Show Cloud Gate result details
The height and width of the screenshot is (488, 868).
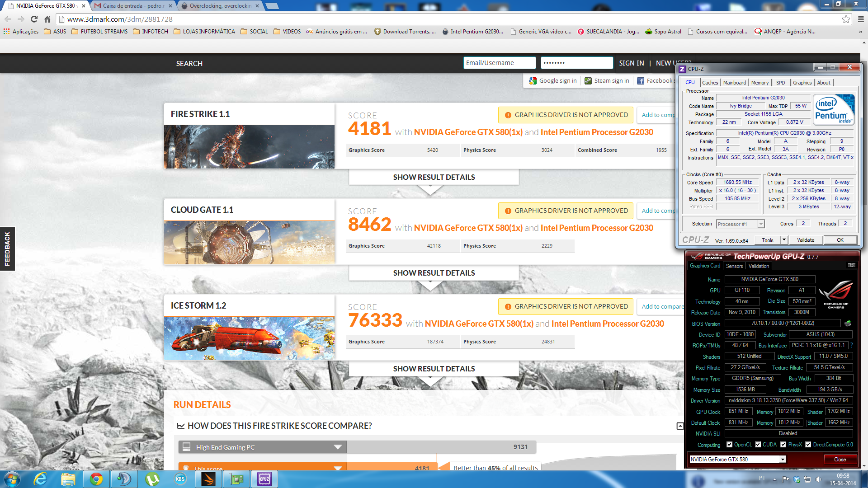pyautogui.click(x=434, y=273)
